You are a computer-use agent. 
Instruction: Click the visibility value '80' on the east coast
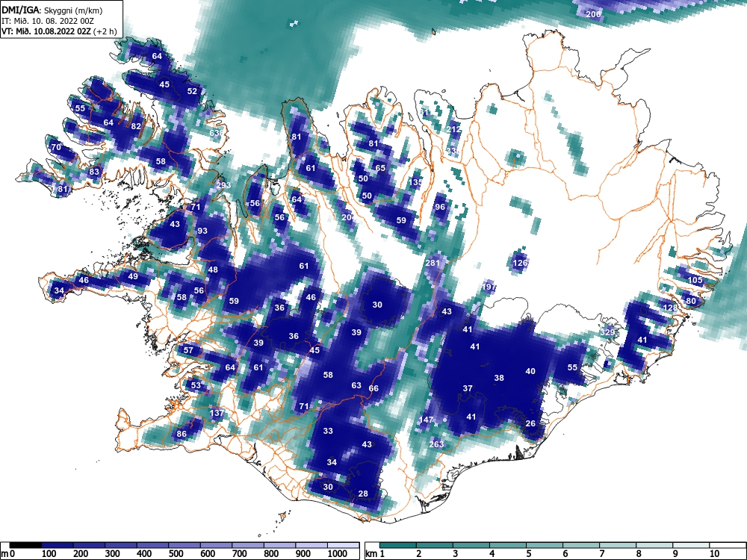coord(691,301)
